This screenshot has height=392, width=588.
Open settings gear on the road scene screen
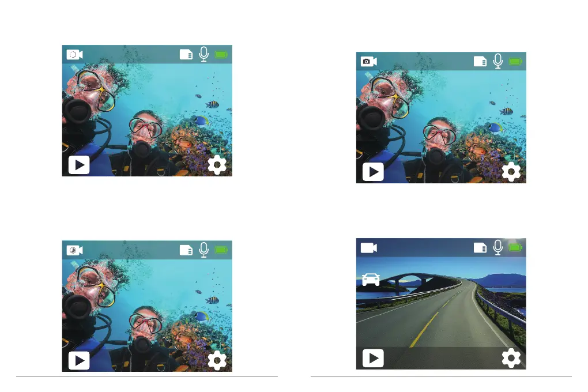click(x=511, y=358)
